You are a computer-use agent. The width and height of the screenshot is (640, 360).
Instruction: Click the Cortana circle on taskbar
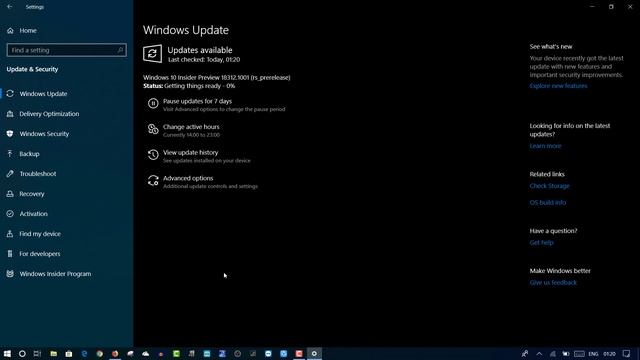22,353
